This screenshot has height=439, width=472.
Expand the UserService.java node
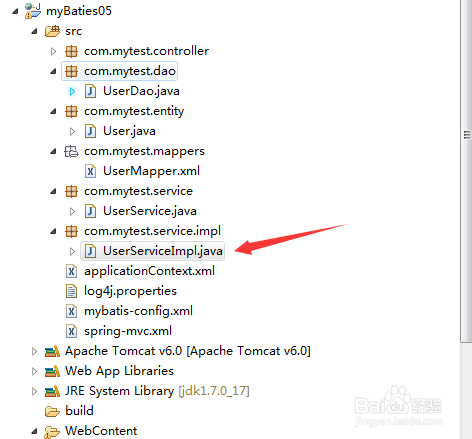point(72,211)
